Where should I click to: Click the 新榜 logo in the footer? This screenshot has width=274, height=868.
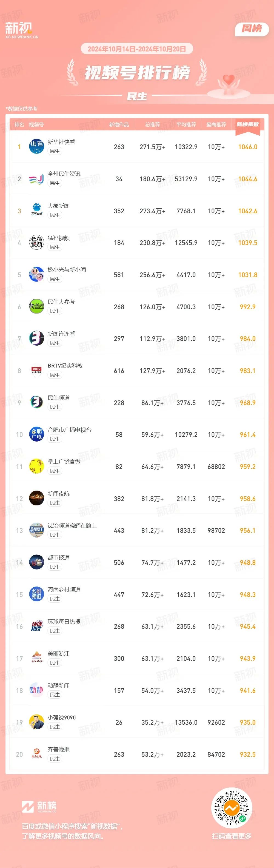point(39,807)
